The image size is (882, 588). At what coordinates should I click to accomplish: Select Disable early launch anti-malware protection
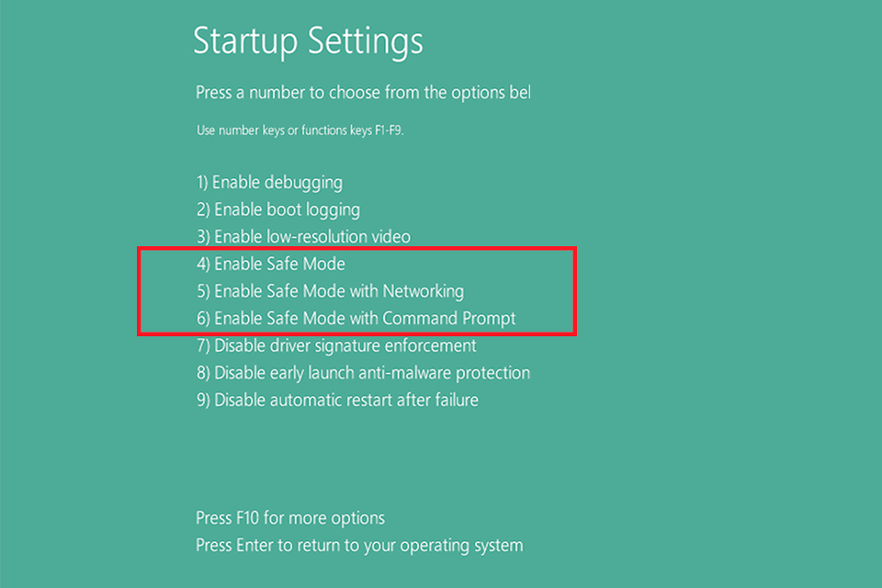click(x=363, y=373)
